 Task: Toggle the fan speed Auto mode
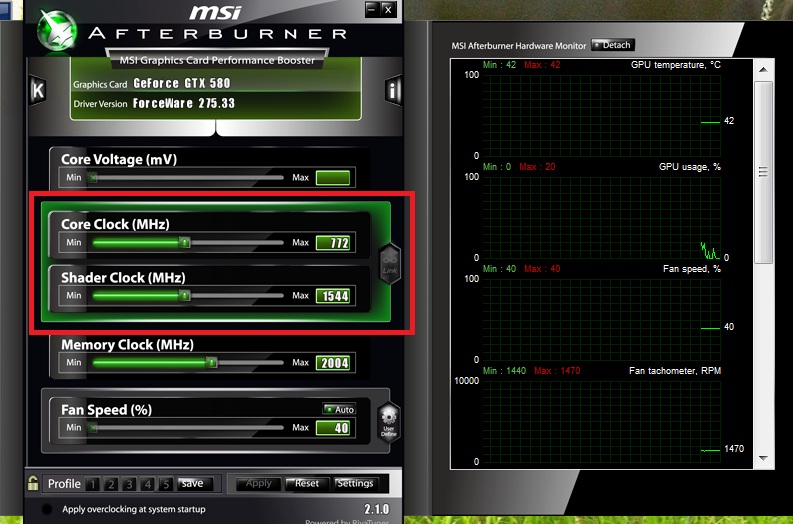(x=339, y=409)
